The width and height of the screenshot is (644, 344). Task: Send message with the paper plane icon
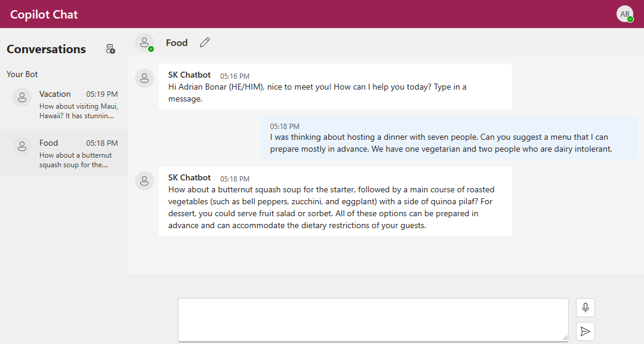586,331
